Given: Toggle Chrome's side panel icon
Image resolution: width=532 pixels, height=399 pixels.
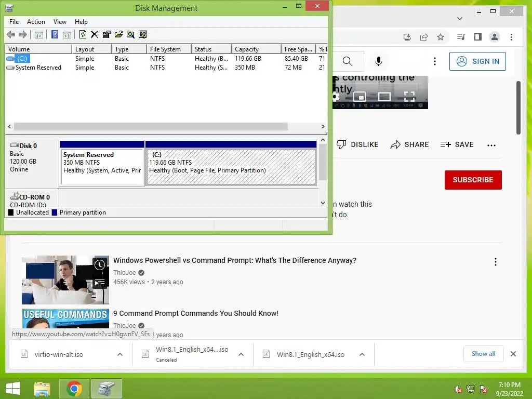Looking at the screenshot, I should (x=478, y=37).
